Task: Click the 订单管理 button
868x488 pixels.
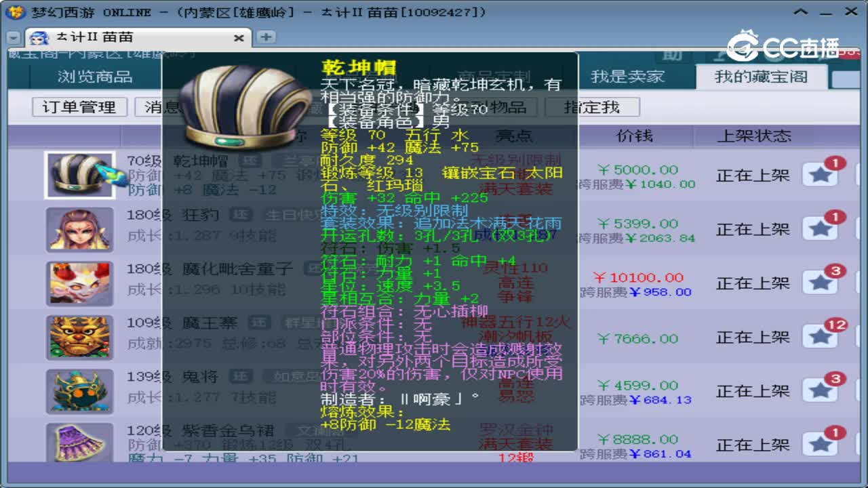Action: pyautogui.click(x=79, y=107)
